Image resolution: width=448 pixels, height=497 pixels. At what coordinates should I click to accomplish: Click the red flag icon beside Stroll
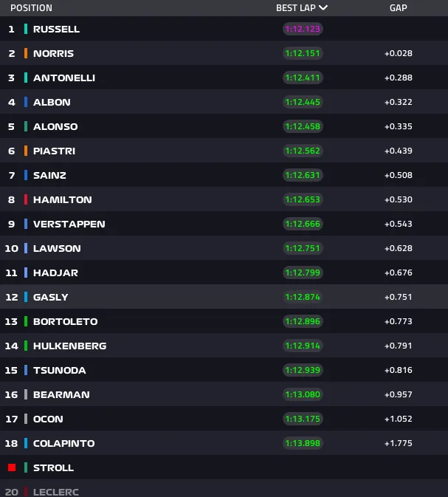tap(12, 467)
